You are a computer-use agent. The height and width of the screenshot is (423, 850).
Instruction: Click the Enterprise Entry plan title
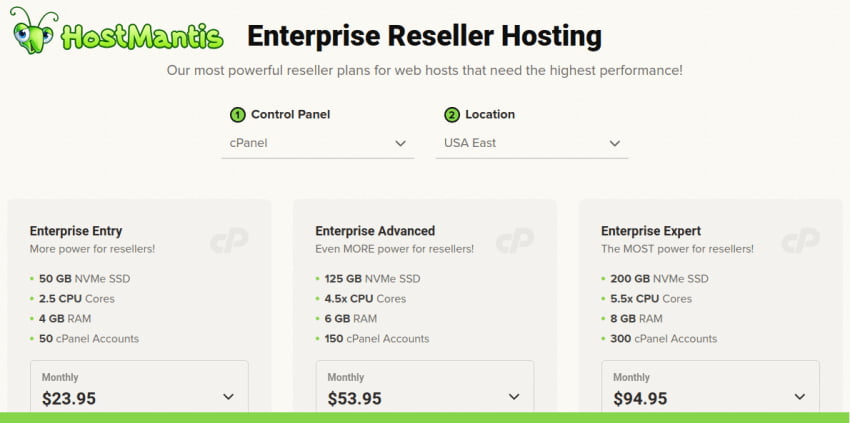[x=76, y=231]
